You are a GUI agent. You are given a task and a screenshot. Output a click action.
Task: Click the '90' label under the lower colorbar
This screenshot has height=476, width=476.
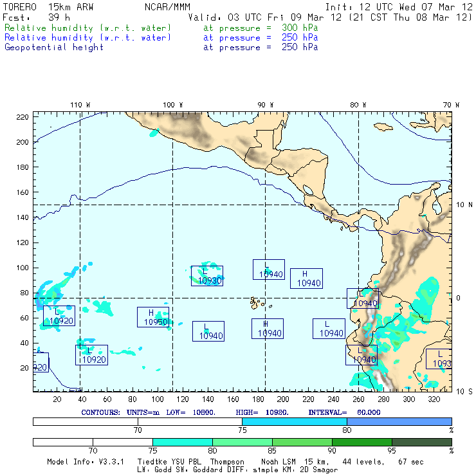click(x=332, y=451)
